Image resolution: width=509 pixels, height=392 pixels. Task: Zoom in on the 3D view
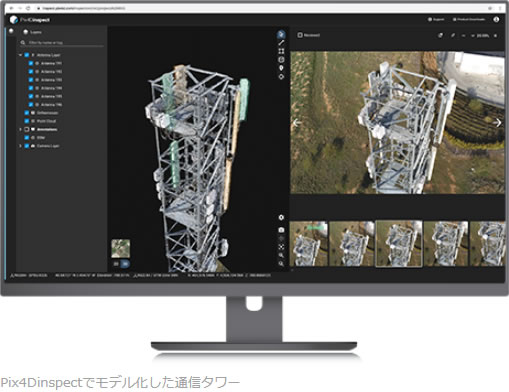point(281,255)
